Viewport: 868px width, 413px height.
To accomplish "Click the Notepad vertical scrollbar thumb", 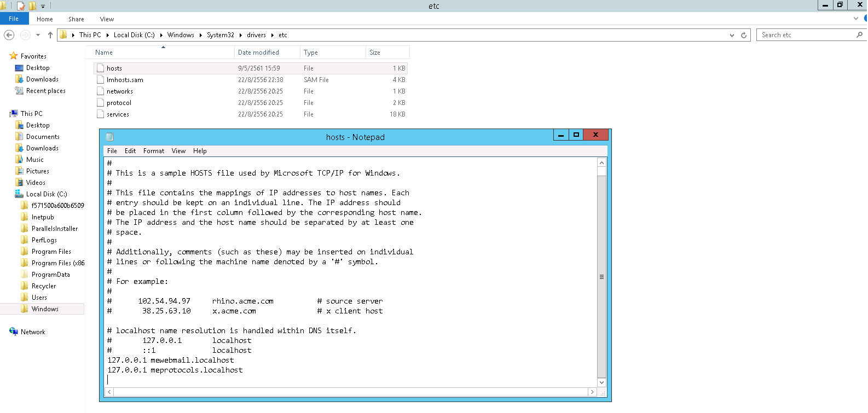I will [601, 276].
